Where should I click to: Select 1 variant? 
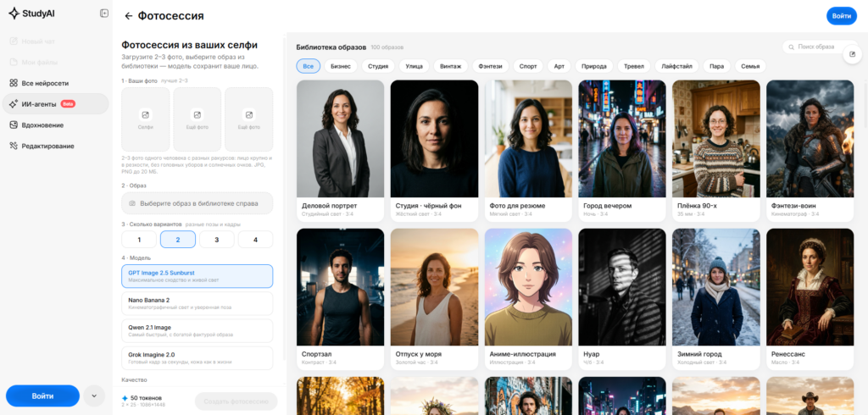point(139,240)
